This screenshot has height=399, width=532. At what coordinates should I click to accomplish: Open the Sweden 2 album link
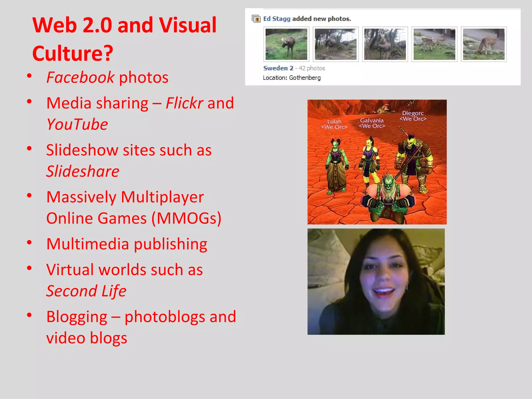point(278,68)
